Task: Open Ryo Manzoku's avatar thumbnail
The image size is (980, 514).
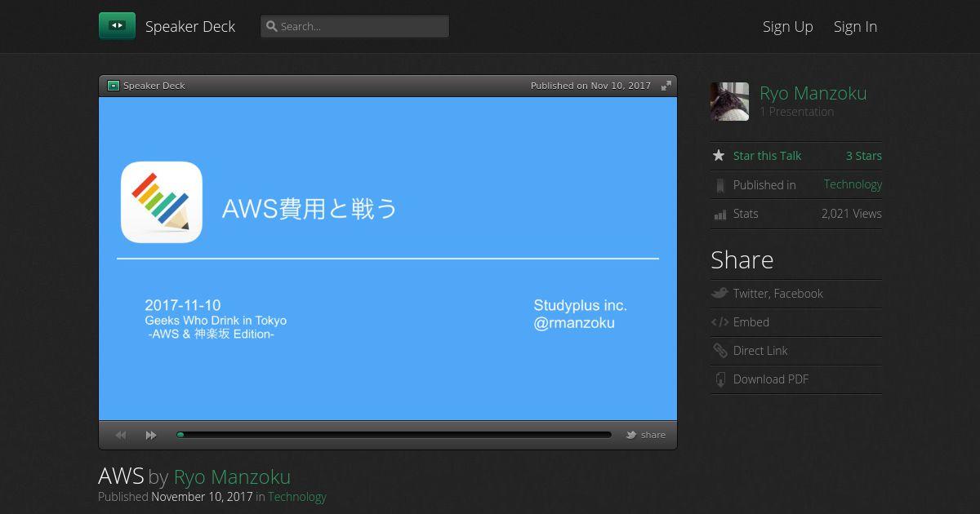Action: click(729, 101)
